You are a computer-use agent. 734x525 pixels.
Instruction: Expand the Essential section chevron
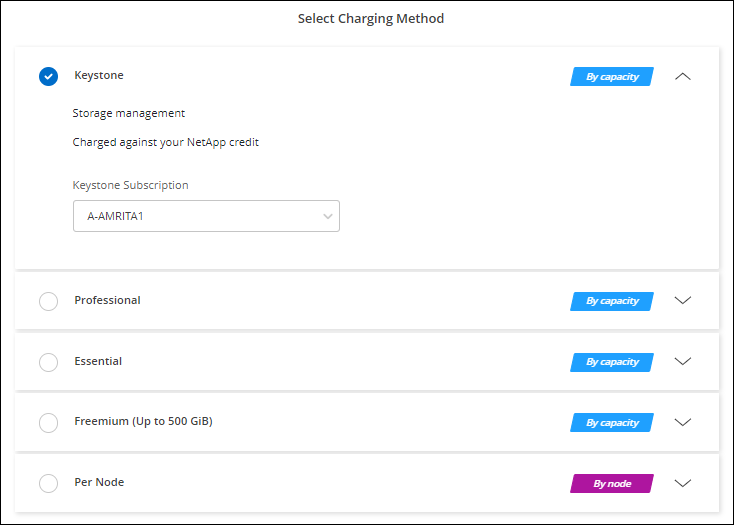pos(683,362)
